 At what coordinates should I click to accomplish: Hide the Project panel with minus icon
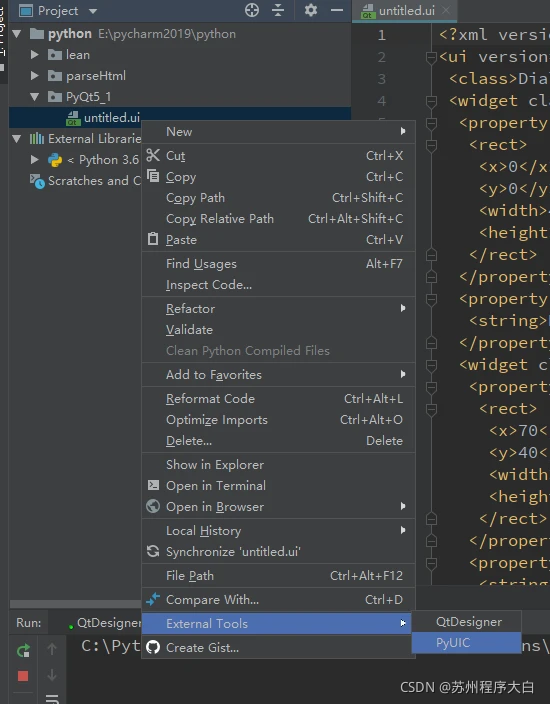pos(337,10)
